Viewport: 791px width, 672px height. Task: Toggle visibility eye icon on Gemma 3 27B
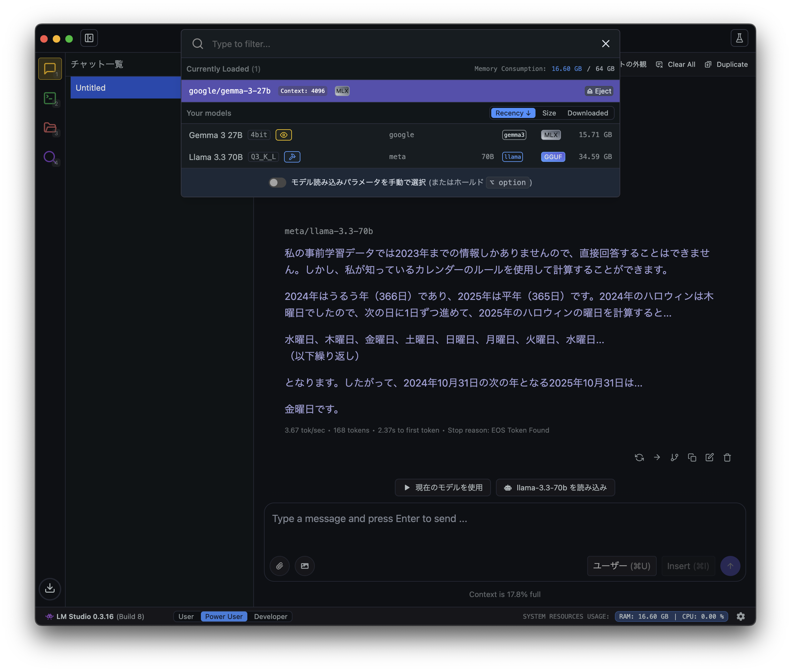click(x=283, y=135)
